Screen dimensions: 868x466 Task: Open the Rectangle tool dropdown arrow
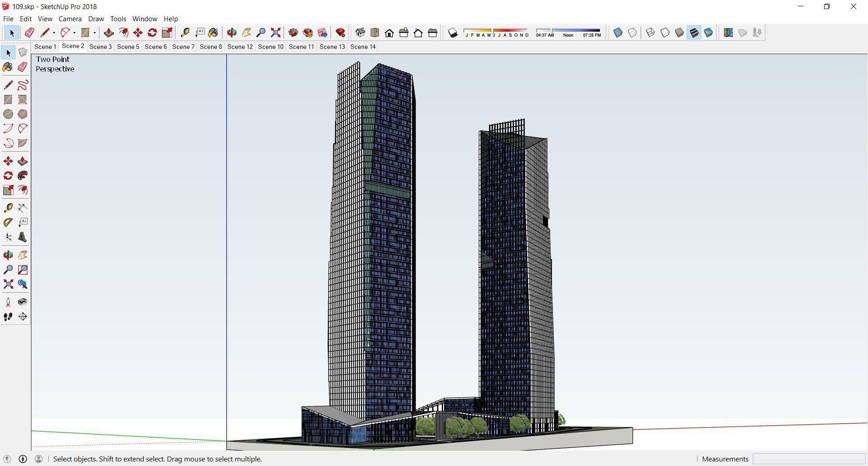click(x=94, y=33)
